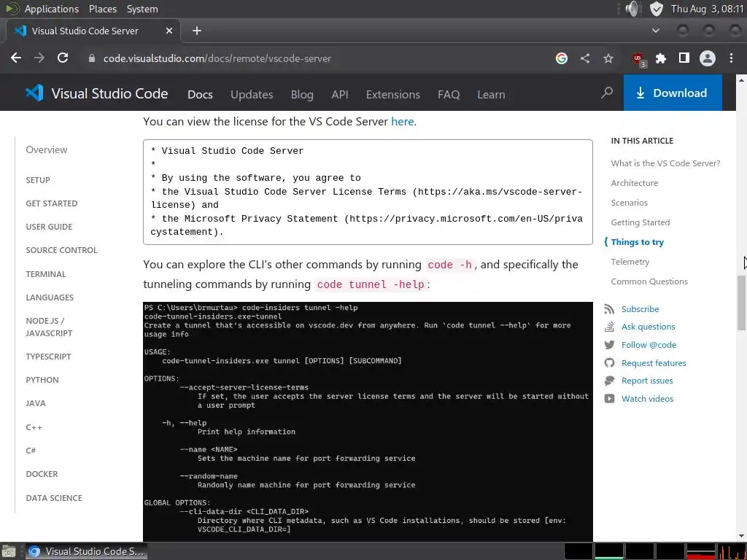Viewport: 747px width, 560px height.
Task: Open the uBlock Origin extension icon
Action: pos(638,59)
